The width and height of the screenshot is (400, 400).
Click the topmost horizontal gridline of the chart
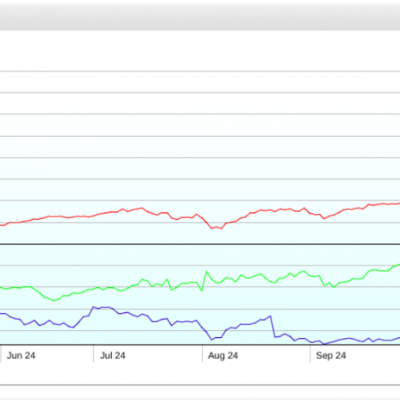pyautogui.click(x=200, y=71)
